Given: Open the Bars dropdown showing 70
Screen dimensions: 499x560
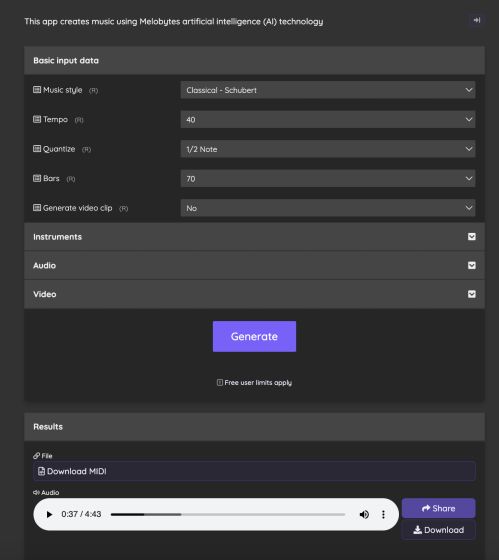Looking at the screenshot, I should click(328, 179).
